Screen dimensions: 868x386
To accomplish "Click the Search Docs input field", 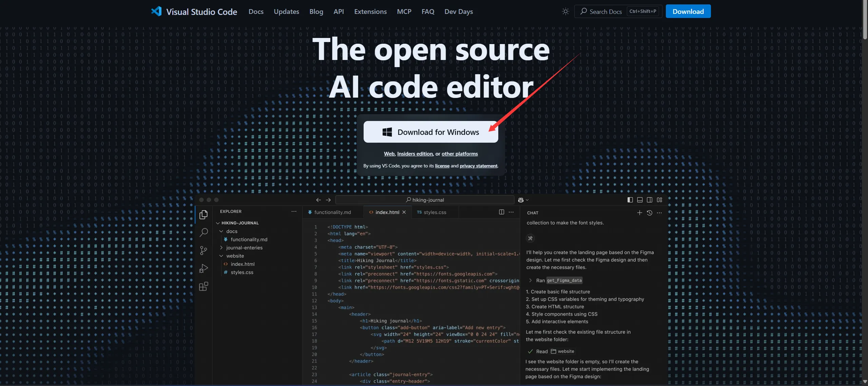I will [618, 12].
